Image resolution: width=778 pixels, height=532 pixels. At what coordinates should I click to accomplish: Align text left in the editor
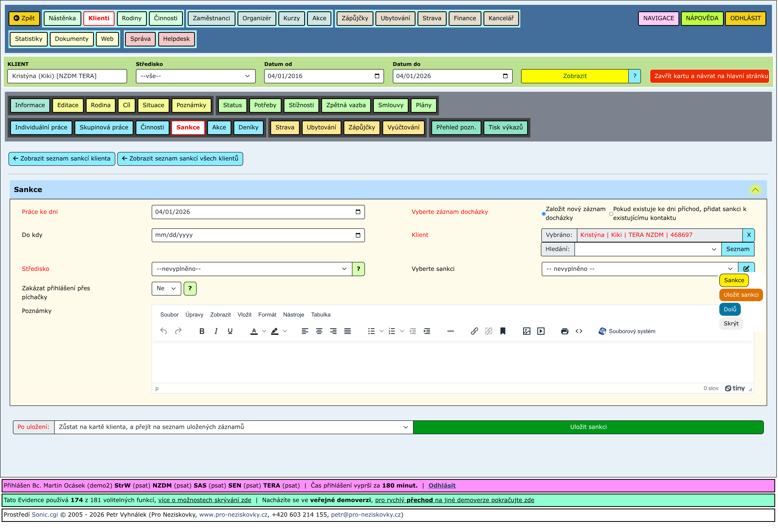(x=305, y=331)
